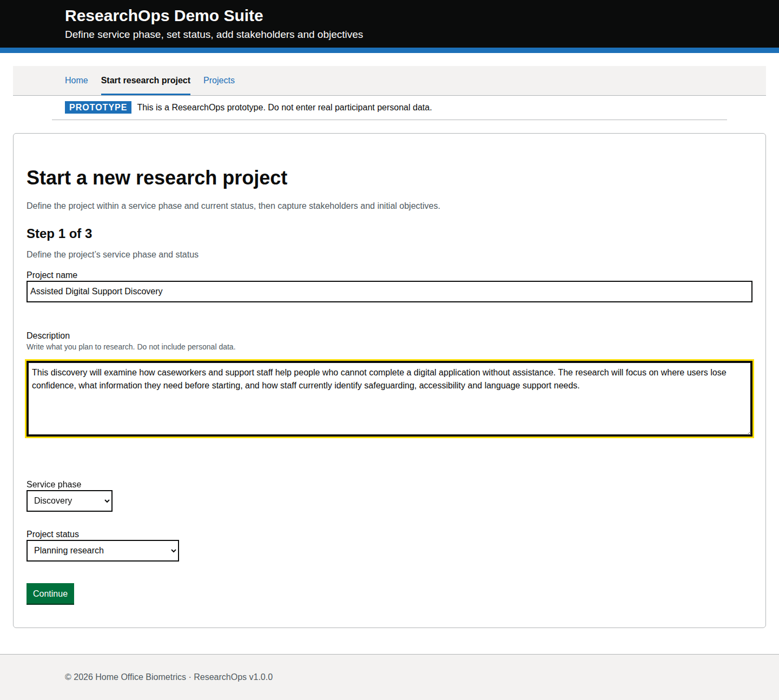
Task: Click the Project status label
Action: (52, 534)
